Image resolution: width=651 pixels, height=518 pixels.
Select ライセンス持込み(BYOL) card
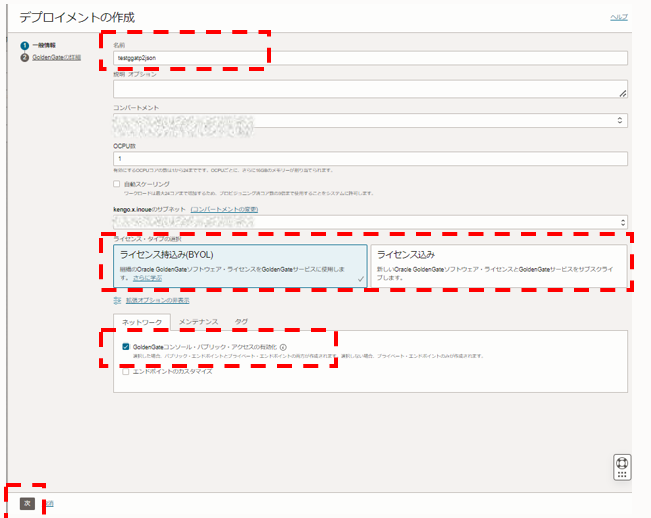(240, 266)
